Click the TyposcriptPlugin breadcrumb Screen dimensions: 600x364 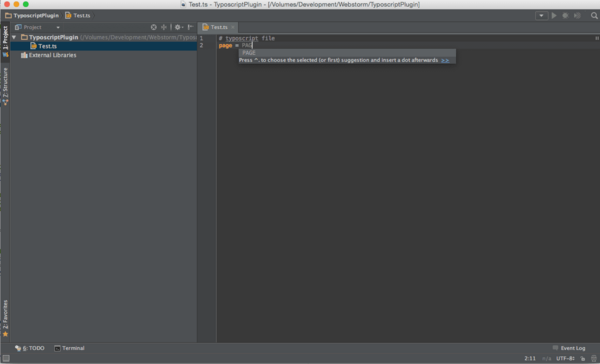(32, 16)
